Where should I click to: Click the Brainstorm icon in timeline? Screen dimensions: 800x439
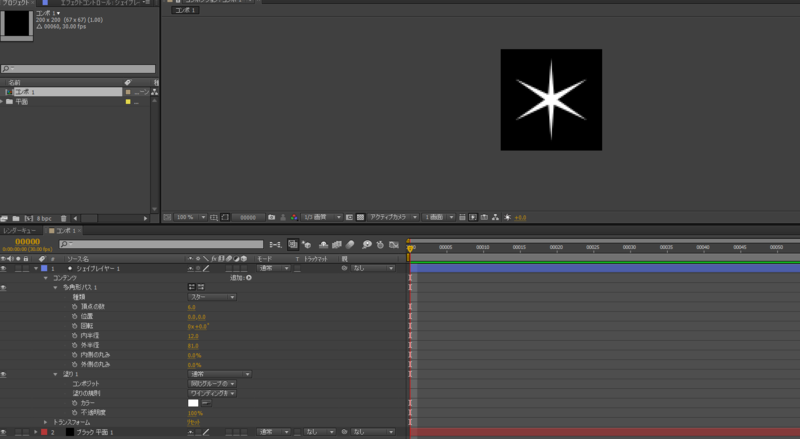(x=366, y=245)
